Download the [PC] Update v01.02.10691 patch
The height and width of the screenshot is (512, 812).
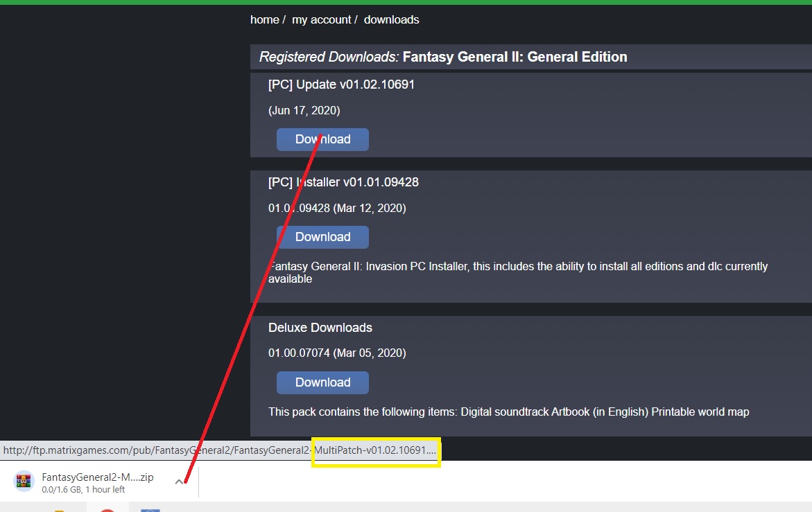(x=322, y=140)
